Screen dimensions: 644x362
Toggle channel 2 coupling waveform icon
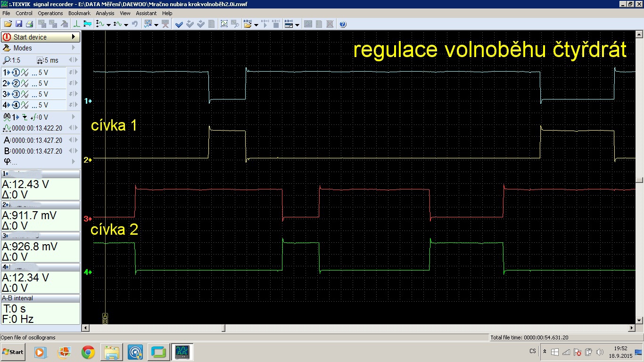25,83
